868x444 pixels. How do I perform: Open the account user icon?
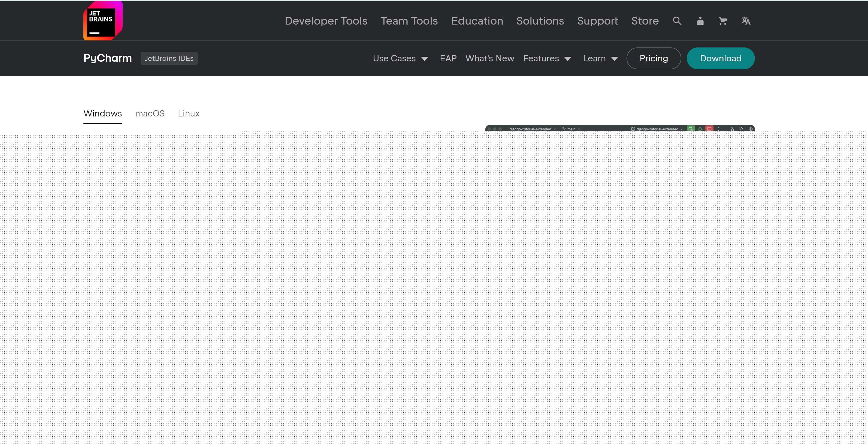[700, 21]
